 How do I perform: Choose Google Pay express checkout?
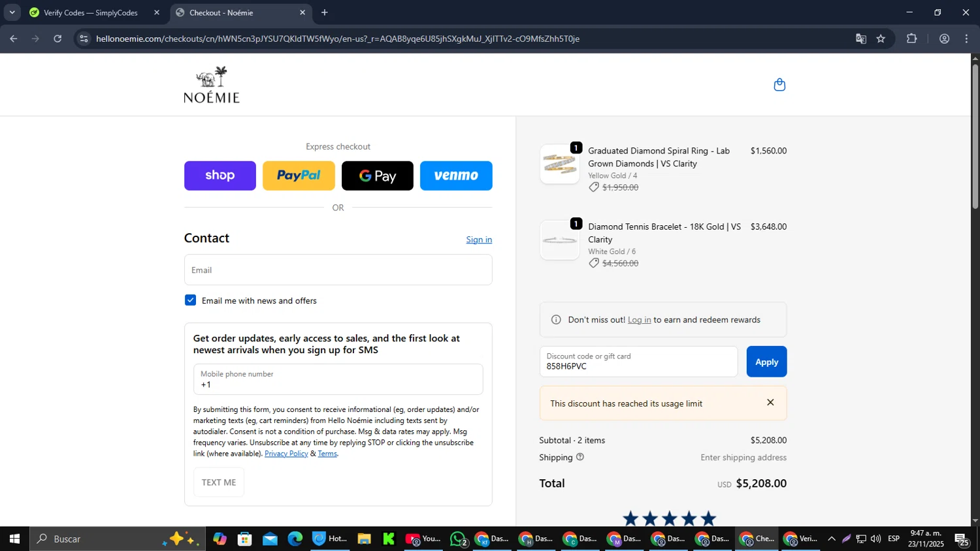[378, 176]
